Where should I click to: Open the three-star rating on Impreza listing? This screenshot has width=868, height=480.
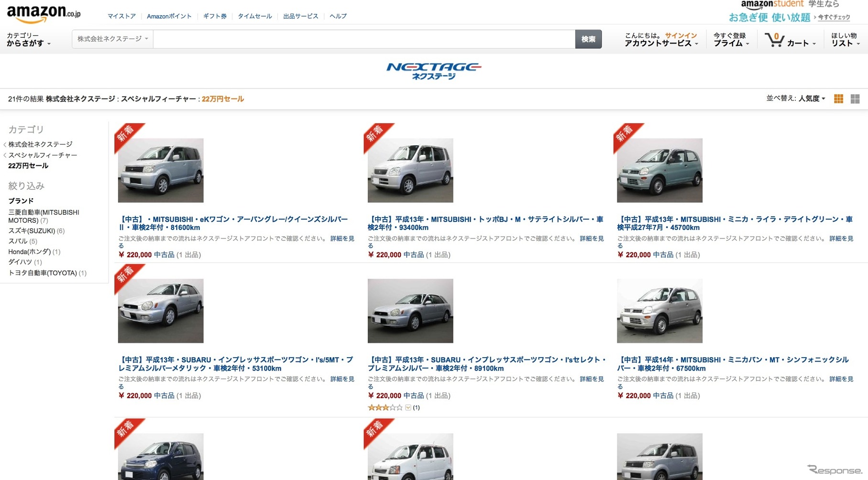tap(385, 408)
